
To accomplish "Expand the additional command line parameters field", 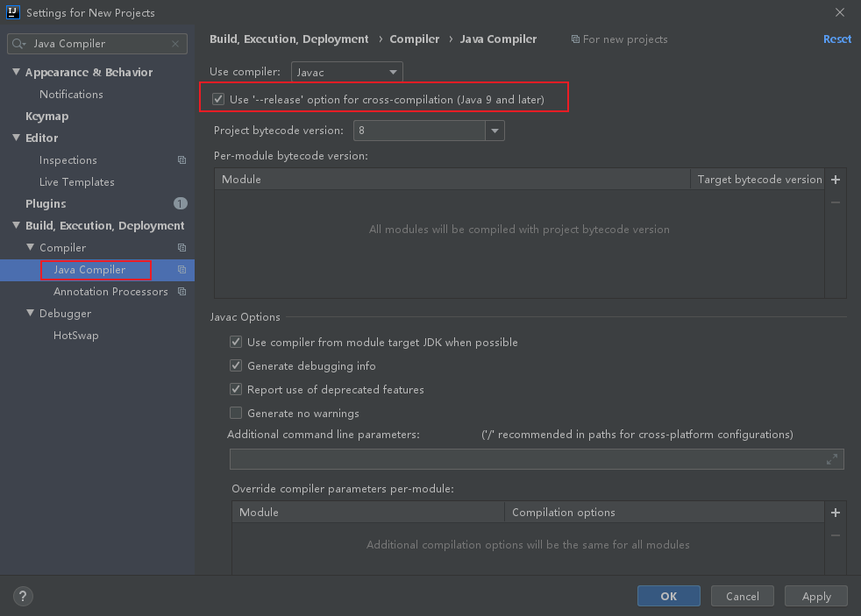I will tap(832, 459).
